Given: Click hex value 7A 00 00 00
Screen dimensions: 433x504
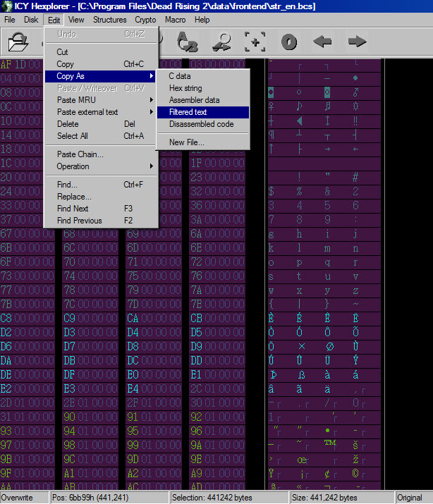Looking at the screenshot, I should tap(218, 290).
